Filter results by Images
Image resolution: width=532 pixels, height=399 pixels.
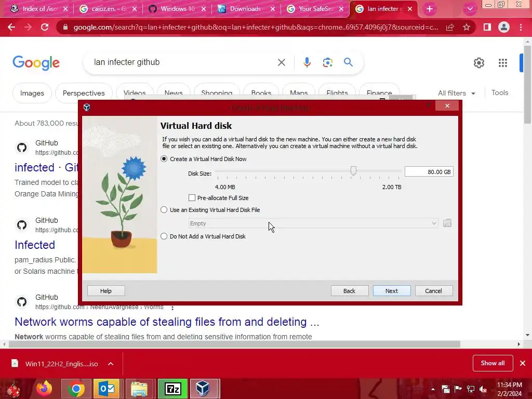(x=32, y=93)
